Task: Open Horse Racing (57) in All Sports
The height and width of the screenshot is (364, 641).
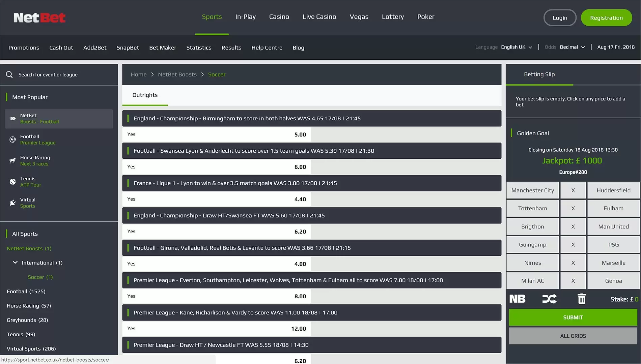Action: (x=29, y=306)
